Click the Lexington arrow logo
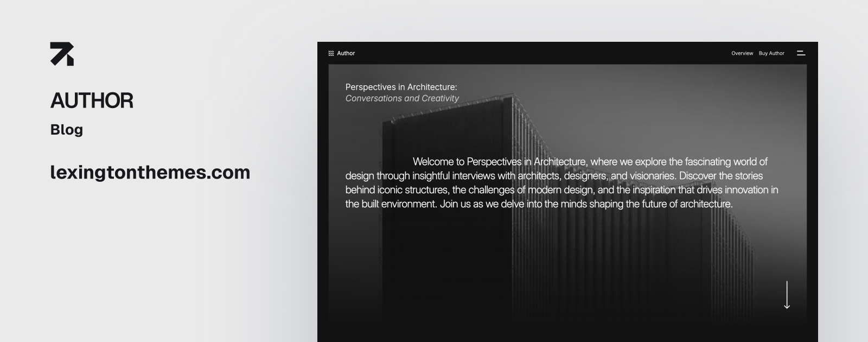The image size is (868, 342). [62, 54]
